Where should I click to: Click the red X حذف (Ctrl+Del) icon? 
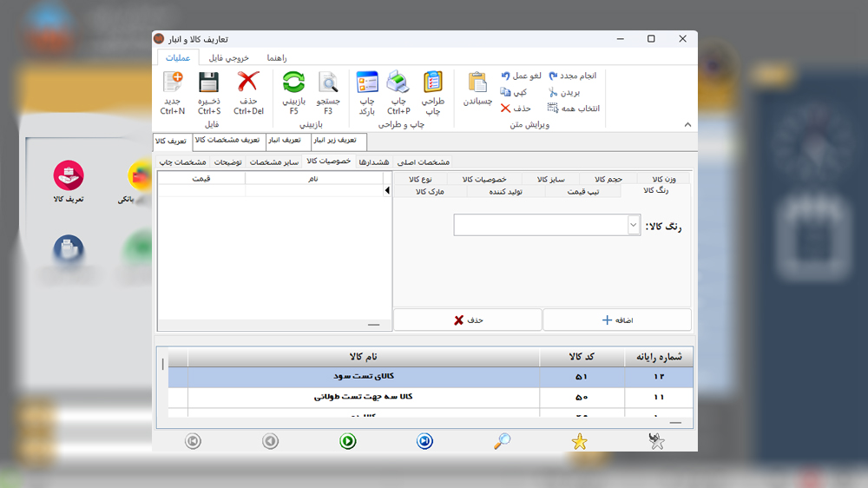pos(248,83)
